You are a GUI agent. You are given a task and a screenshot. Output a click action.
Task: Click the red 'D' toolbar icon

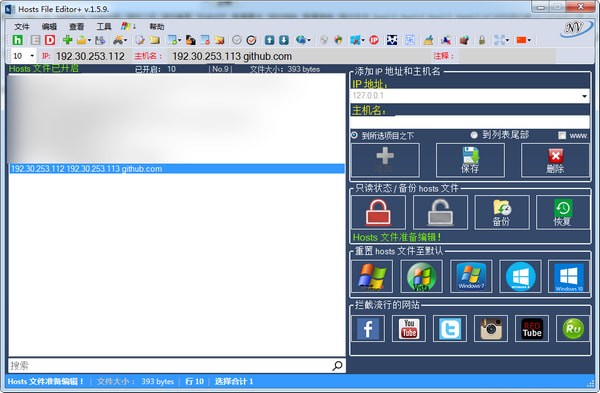tap(50, 40)
